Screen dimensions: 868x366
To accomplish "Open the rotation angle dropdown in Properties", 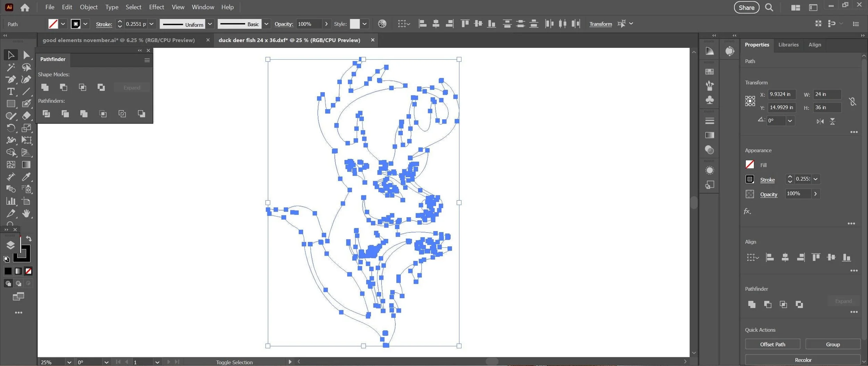I will pyautogui.click(x=790, y=121).
